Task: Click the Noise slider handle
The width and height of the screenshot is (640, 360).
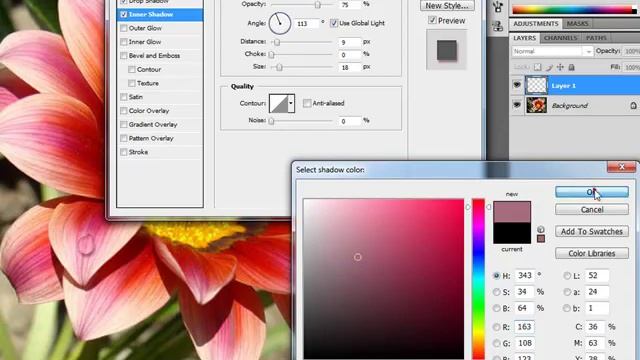Action: click(271, 121)
